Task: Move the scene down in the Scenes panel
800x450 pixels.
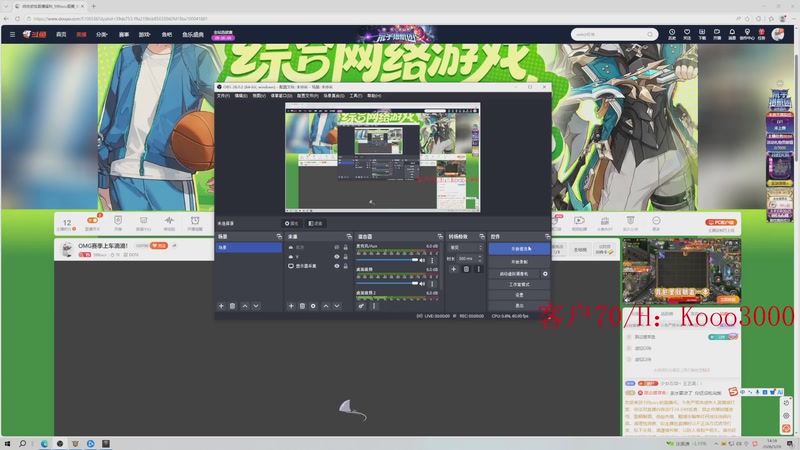Action: [x=256, y=306]
